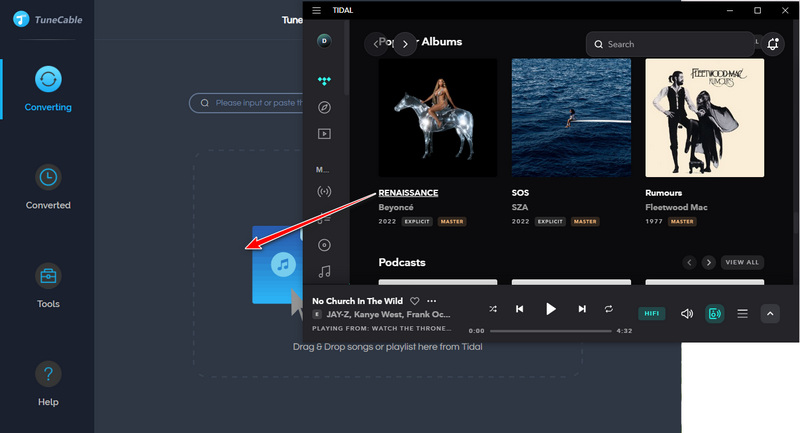The image size is (800, 433).
Task: Open the Converting section in TuneCable
Action: pyautogui.click(x=48, y=89)
